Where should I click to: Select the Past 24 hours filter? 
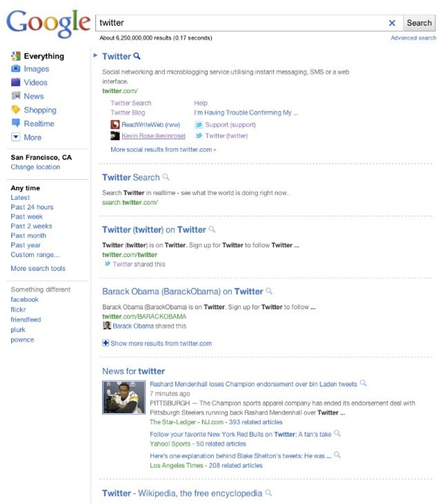pos(32,207)
